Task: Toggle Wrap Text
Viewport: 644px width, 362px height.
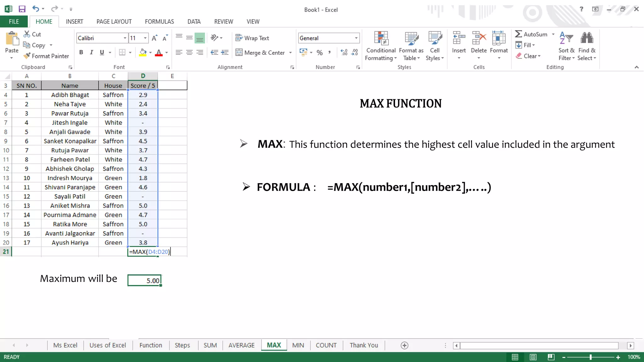Action: coord(252,38)
